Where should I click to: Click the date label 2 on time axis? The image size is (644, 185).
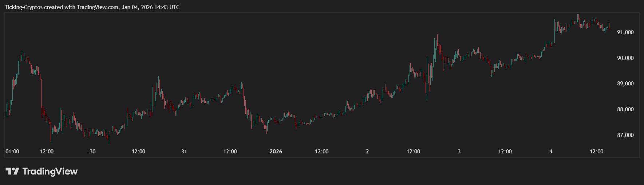pos(367,152)
